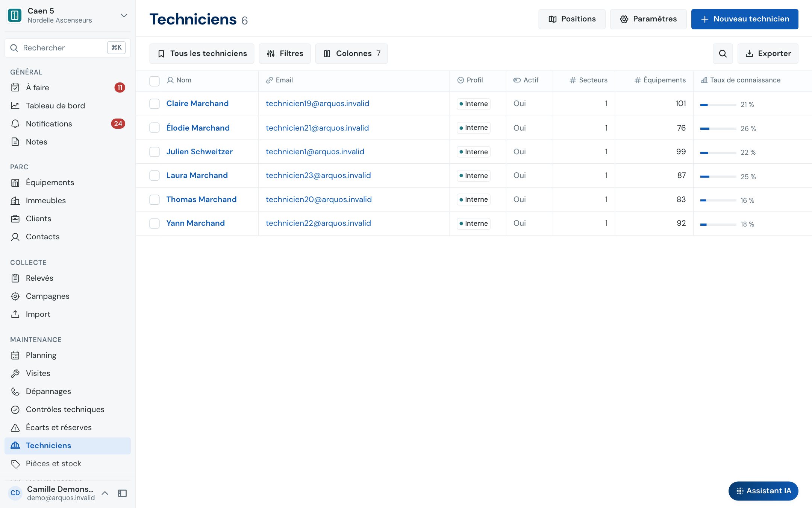Focus the Rechercher search field

[x=68, y=48]
